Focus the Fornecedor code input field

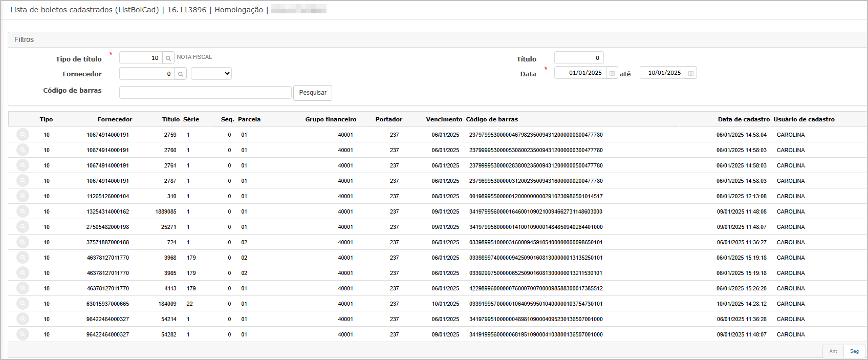pyautogui.click(x=147, y=74)
